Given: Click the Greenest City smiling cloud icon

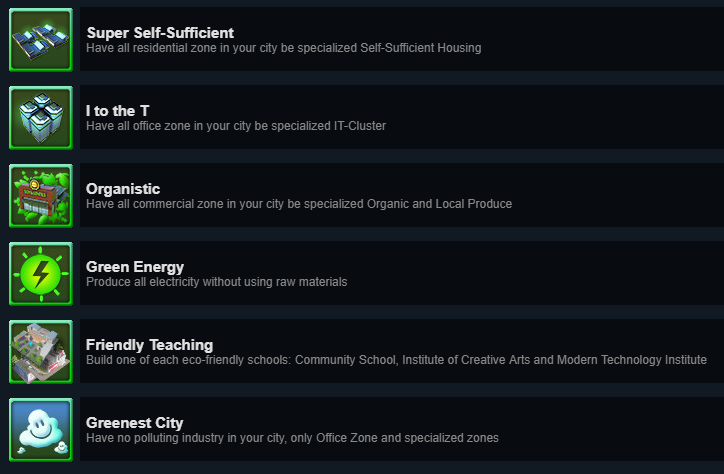Looking at the screenshot, I should point(41,430).
